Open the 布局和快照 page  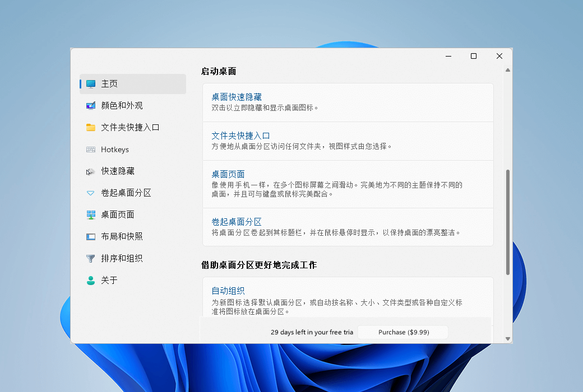133,237
